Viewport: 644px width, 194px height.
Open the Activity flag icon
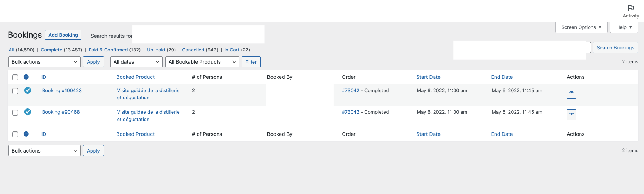point(631,8)
